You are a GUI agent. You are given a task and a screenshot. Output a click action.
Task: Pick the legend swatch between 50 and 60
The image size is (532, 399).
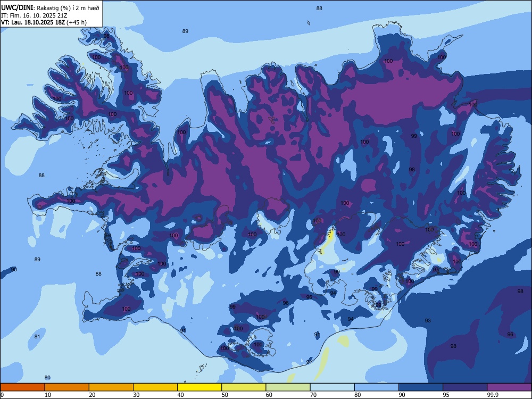click(244, 387)
